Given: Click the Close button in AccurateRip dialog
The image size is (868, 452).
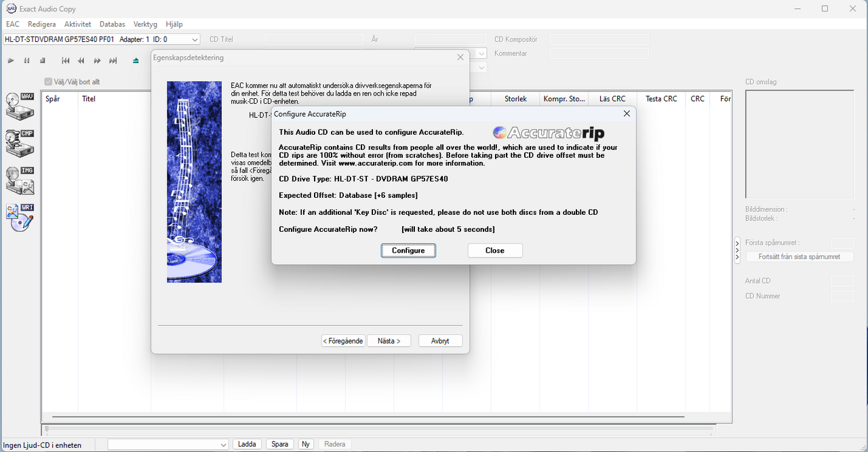Looking at the screenshot, I should pyautogui.click(x=495, y=251).
